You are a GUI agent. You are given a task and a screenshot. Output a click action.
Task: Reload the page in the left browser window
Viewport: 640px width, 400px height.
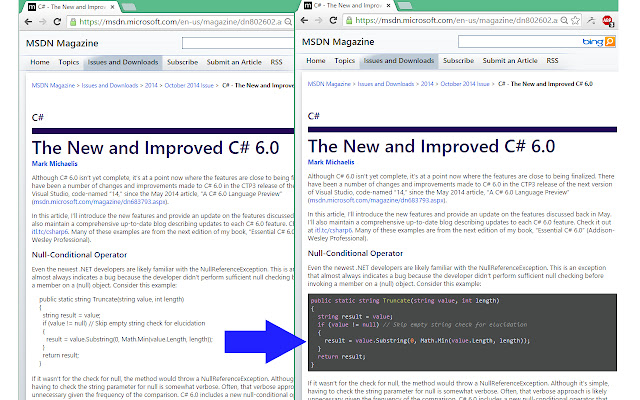click(57, 22)
